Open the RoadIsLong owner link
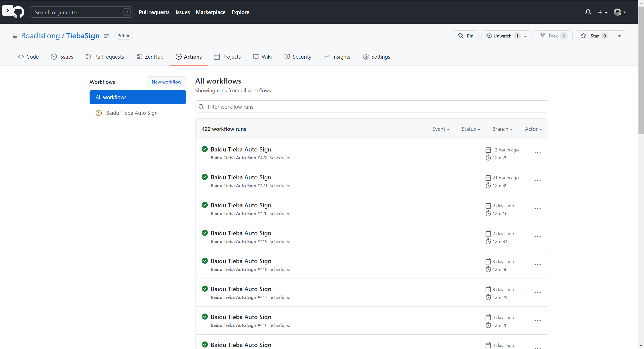644x349 pixels. coord(41,36)
